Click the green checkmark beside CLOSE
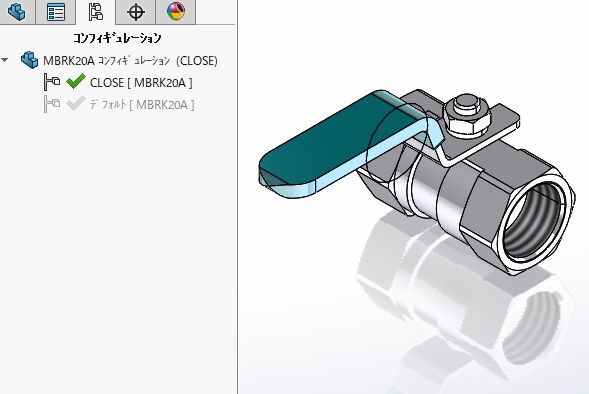Viewport: 589px width, 394px height. coord(76,81)
